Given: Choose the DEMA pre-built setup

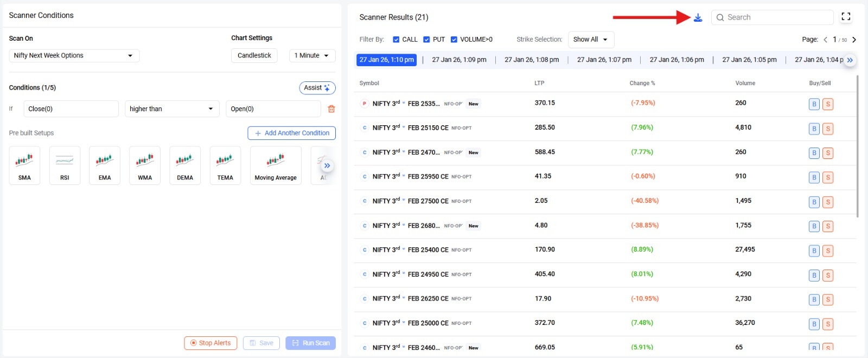Looking at the screenshot, I should [185, 165].
